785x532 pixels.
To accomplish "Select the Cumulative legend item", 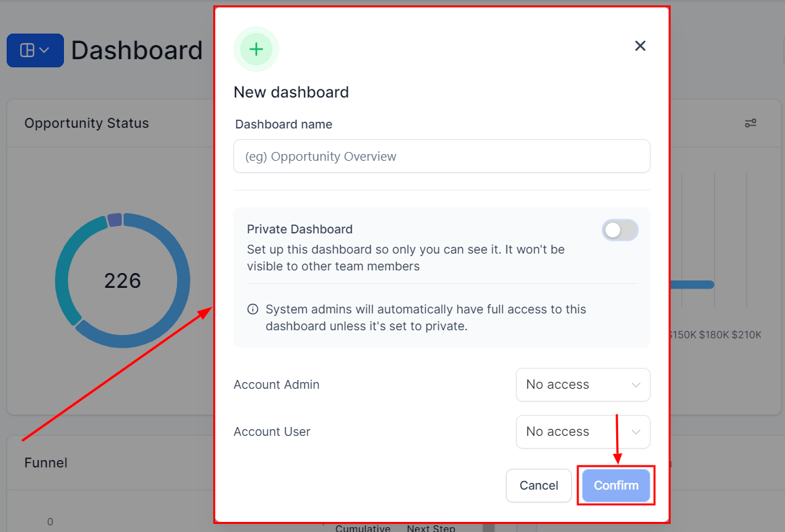I will pyautogui.click(x=363, y=527).
